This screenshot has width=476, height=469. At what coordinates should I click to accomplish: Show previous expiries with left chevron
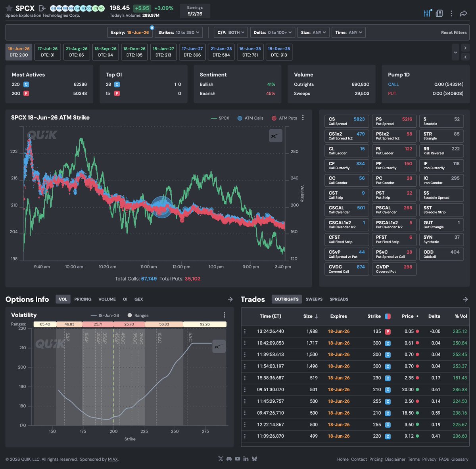pyautogui.click(x=465, y=57)
